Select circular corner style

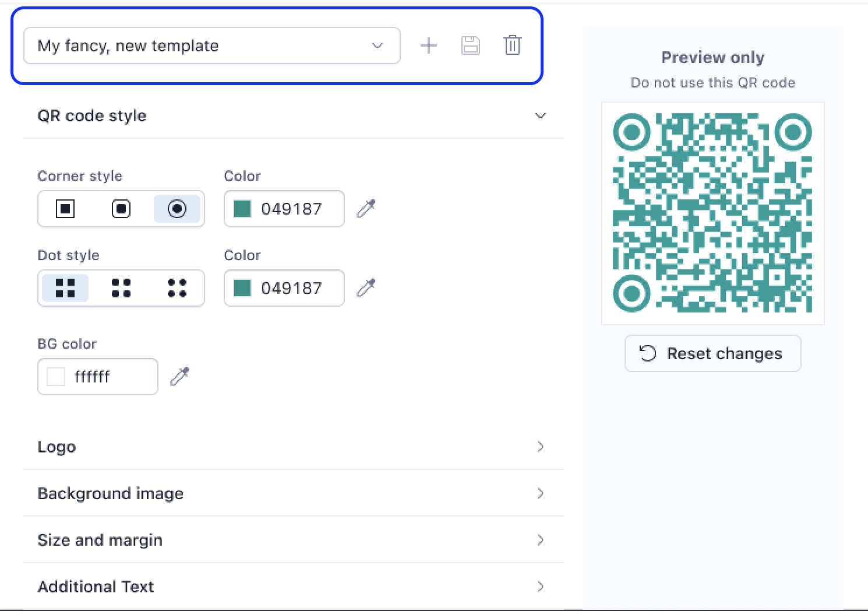click(x=177, y=209)
